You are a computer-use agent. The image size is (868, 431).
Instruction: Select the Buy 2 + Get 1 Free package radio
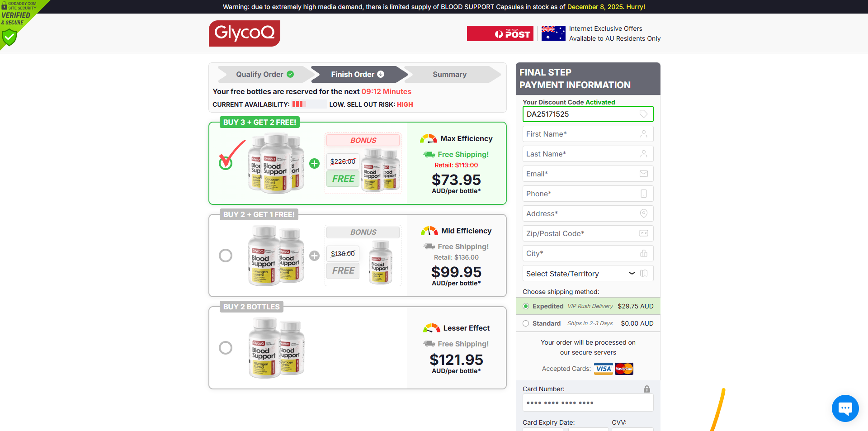click(226, 256)
